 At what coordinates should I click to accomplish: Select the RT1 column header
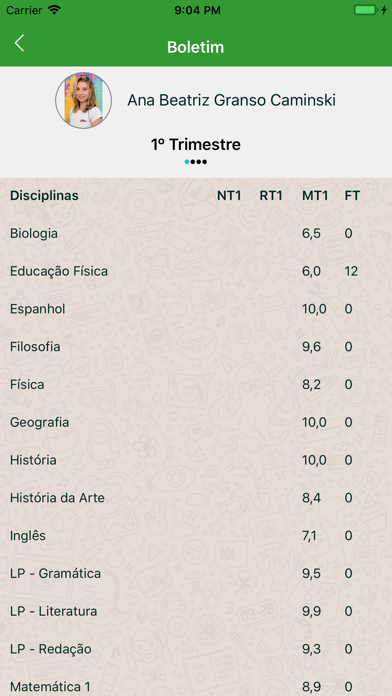click(x=271, y=196)
